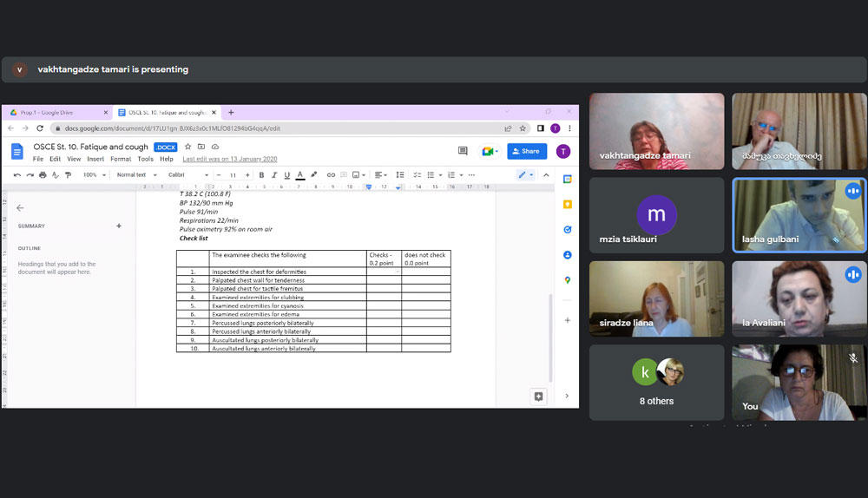The height and width of the screenshot is (498, 868).
Task: Open Google Maps side panel icon
Action: click(567, 280)
